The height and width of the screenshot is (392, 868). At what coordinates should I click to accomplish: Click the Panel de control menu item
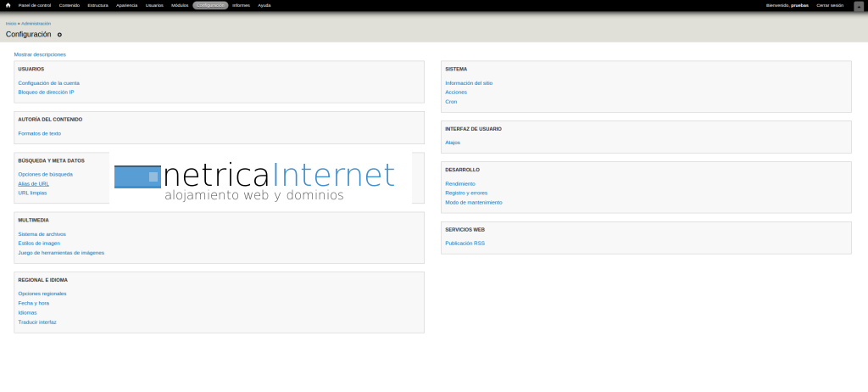[35, 5]
